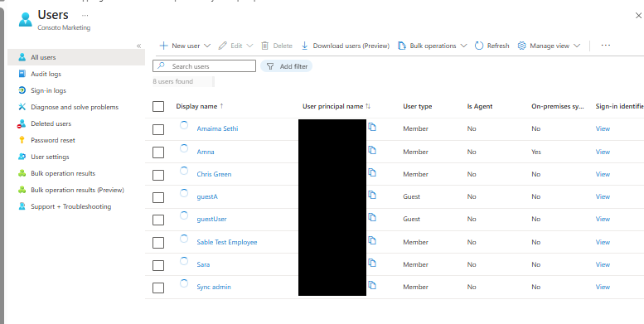View sign-in identifiers for Sync admin
The image size is (644, 324).
click(x=603, y=287)
